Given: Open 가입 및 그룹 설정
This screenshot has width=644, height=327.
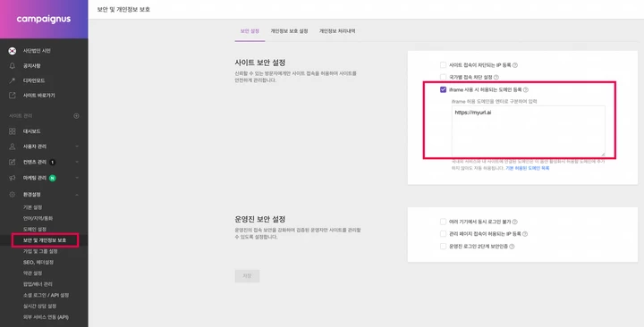Looking at the screenshot, I should pyautogui.click(x=40, y=251).
